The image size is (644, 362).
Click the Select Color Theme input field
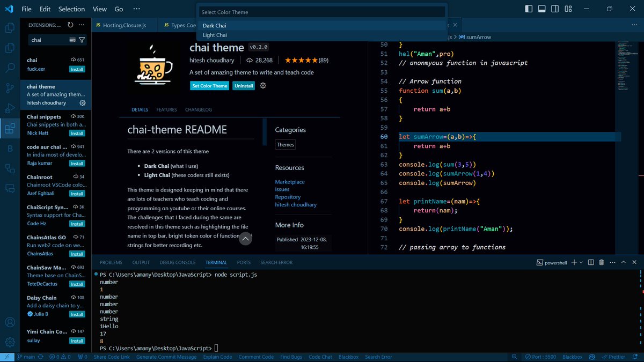point(322,12)
